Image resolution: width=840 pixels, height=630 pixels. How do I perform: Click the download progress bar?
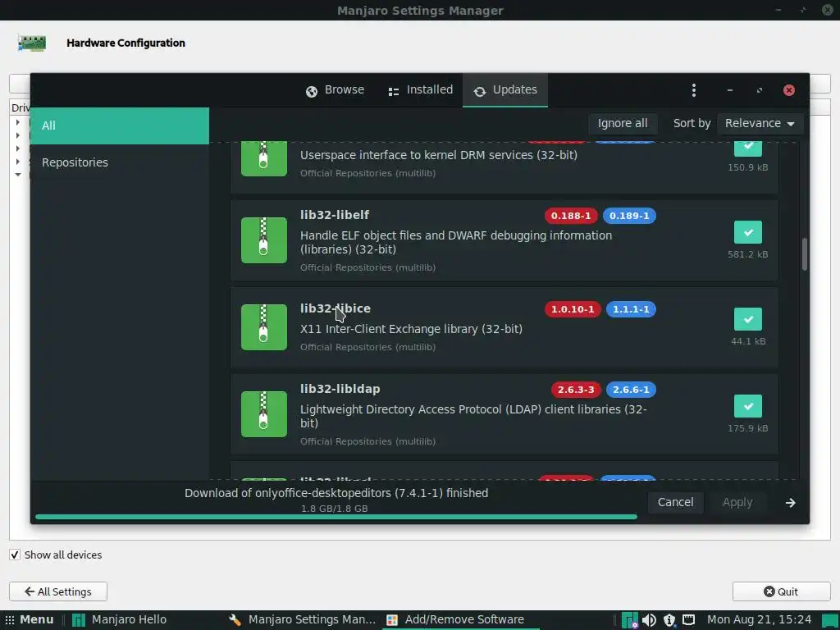pyautogui.click(x=336, y=517)
